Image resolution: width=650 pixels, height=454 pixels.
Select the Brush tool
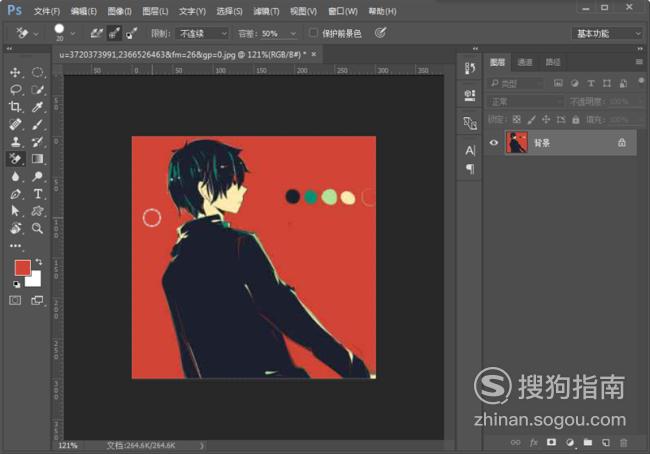pyautogui.click(x=37, y=124)
